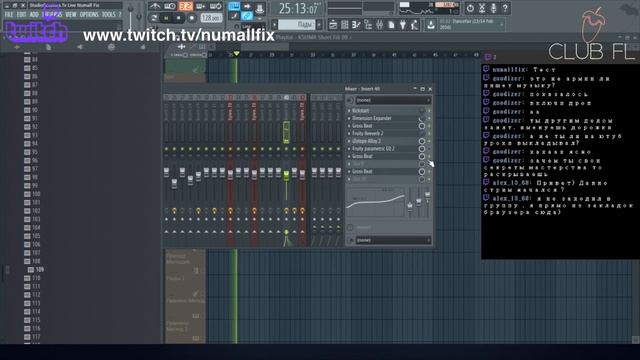Click the right-arrow auto-scroll icon
Screen dimensions: 640x360
(247, 6)
